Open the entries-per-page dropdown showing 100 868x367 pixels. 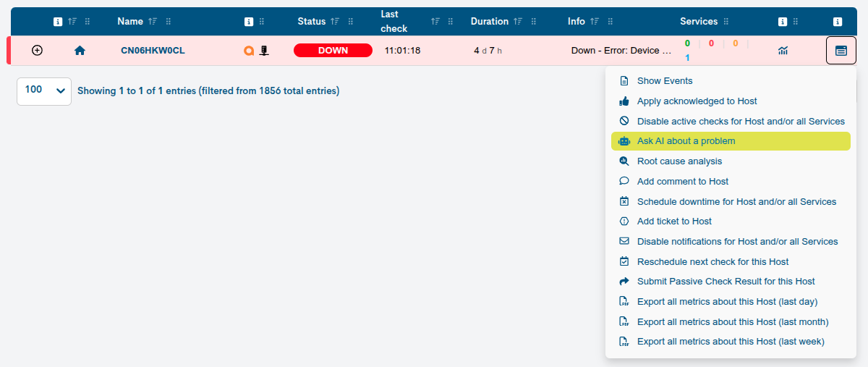pyautogui.click(x=44, y=91)
